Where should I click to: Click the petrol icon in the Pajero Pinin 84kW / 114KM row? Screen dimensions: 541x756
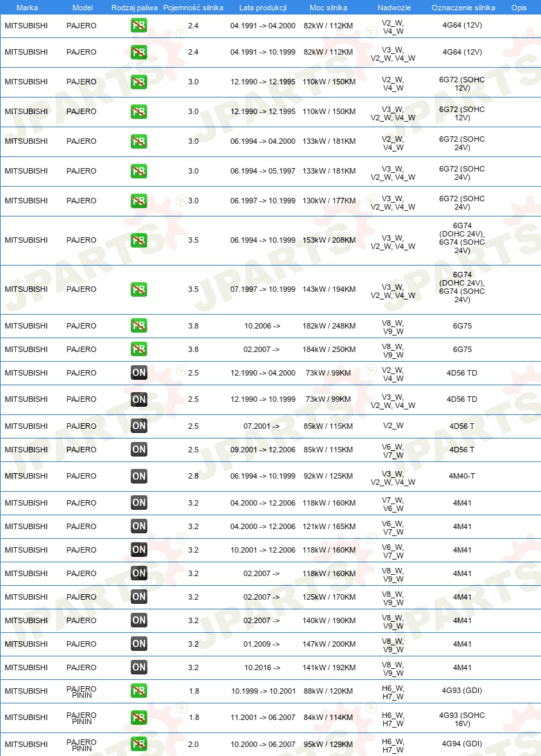[139, 717]
